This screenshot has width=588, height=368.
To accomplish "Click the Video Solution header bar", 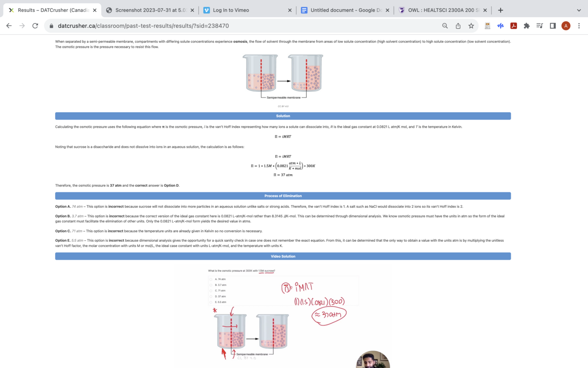I will click(283, 256).
